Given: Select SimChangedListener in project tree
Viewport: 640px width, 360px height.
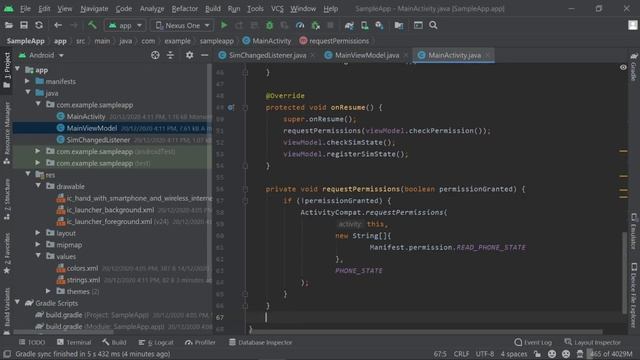Looking at the screenshot, I should 98,140.
